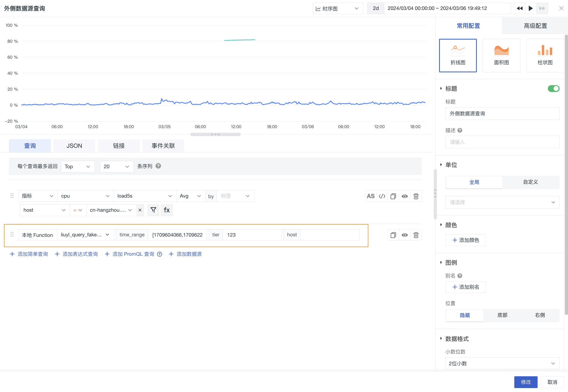This screenshot has height=392, width=568.
Task: Click the rewind time range icon
Action: [x=520, y=8]
